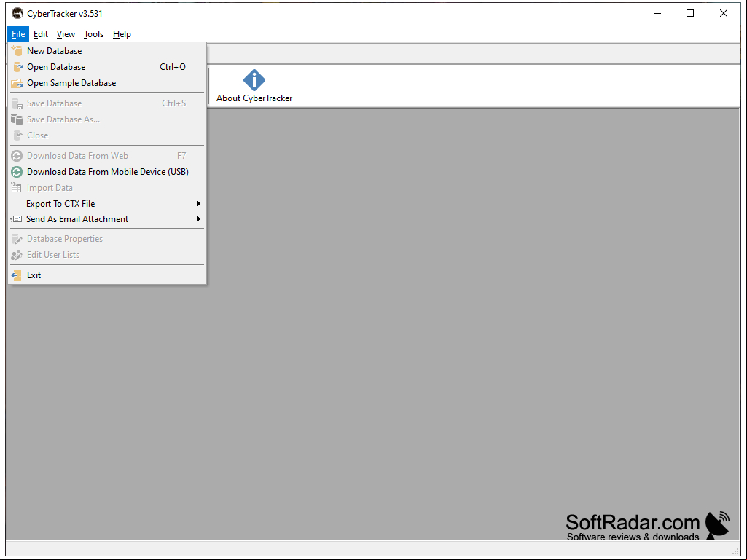Click the green Download From Mobile Device icon

click(x=17, y=171)
